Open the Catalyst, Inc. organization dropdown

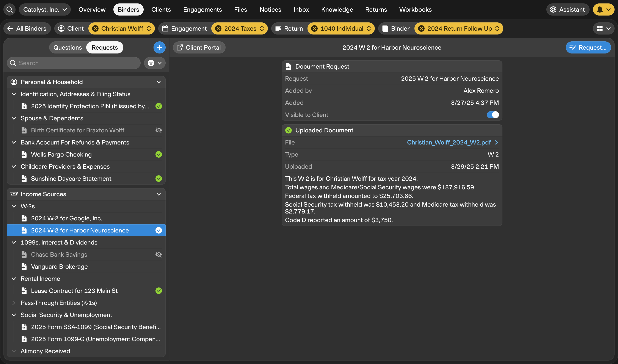pyautogui.click(x=45, y=9)
